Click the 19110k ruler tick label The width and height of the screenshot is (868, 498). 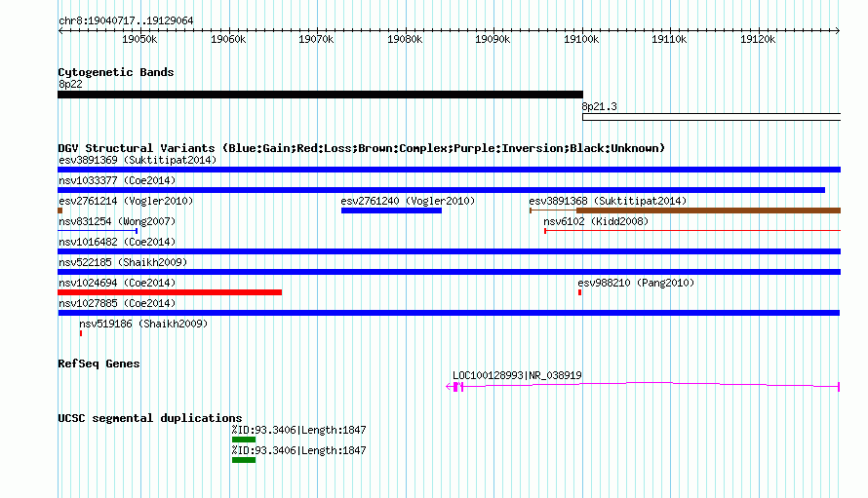669,39
